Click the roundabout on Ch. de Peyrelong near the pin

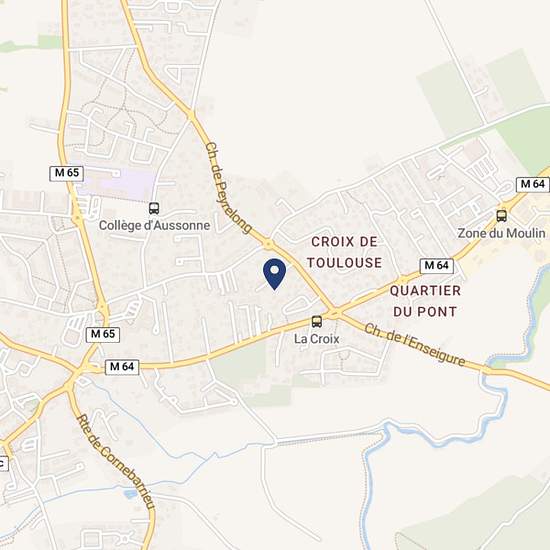pyautogui.click(x=268, y=244)
